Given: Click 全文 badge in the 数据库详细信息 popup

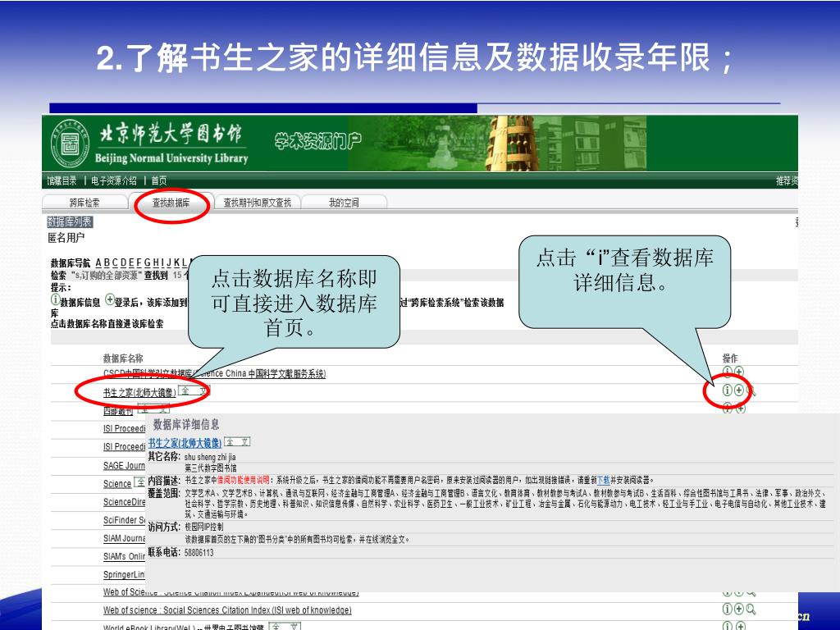Looking at the screenshot, I should point(237,442).
